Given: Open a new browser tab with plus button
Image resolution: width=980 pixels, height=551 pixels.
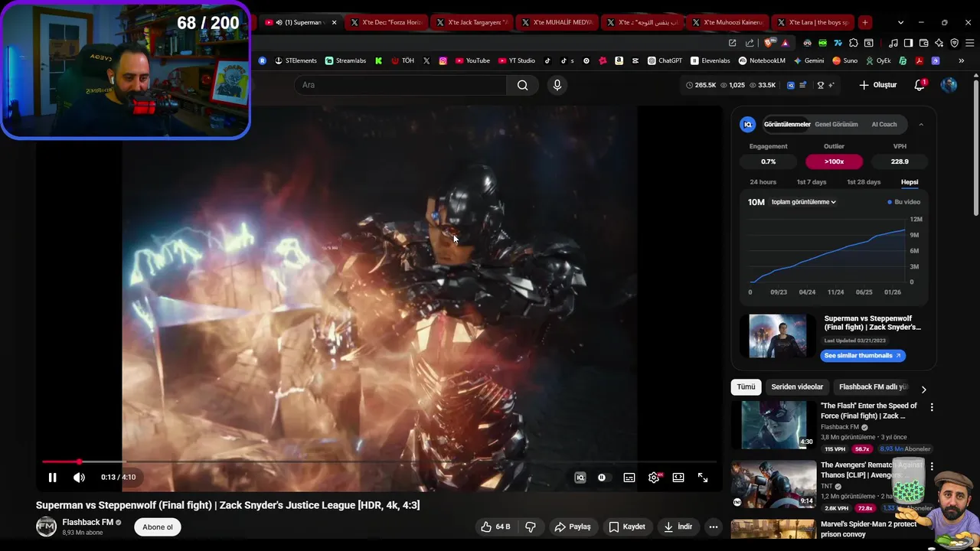Looking at the screenshot, I should [864, 22].
